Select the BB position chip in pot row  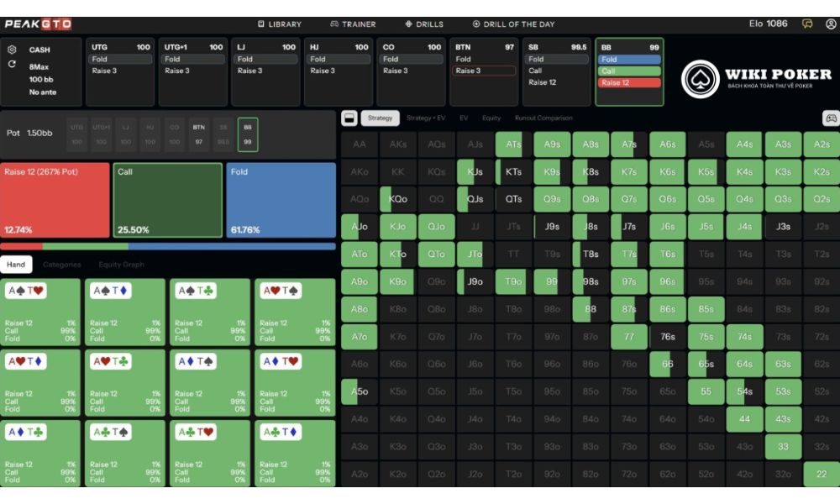[248, 134]
